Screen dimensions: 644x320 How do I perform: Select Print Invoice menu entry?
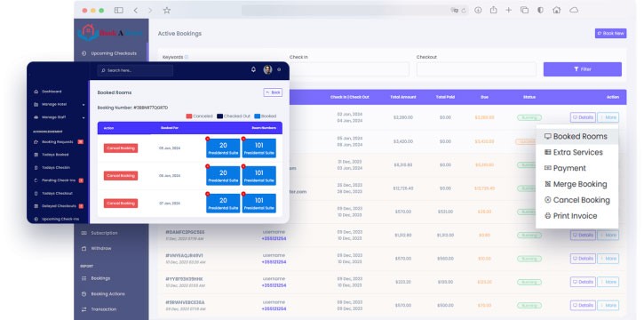pos(571,216)
